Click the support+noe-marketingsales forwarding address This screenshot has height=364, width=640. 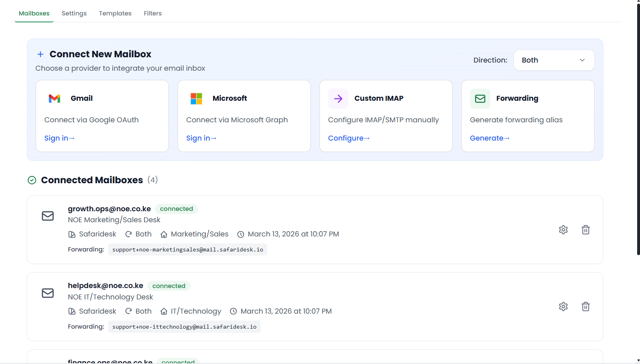[187, 249]
